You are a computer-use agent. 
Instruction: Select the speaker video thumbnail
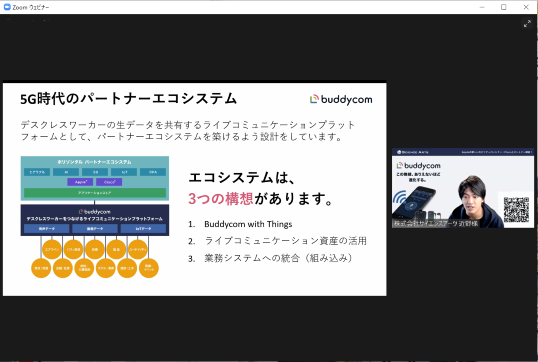(463, 188)
